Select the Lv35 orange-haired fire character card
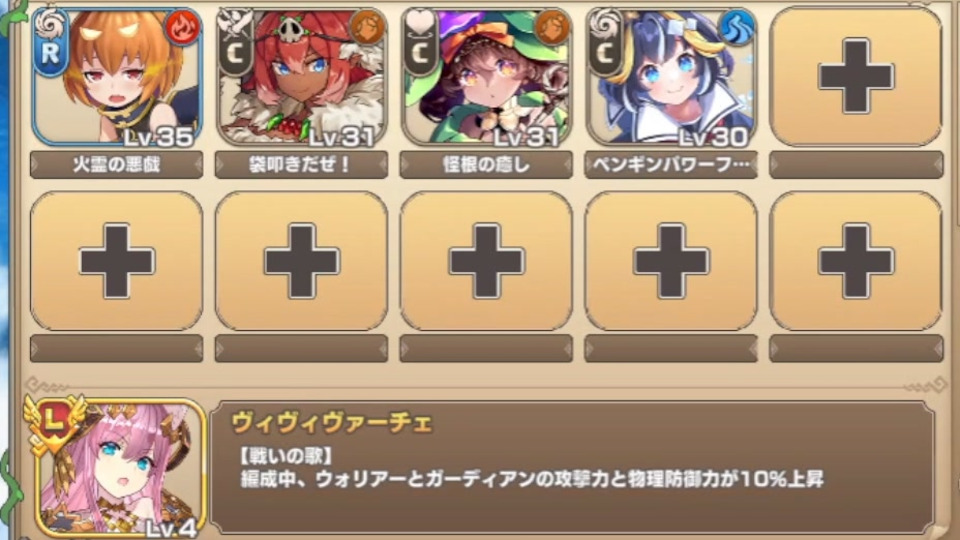960x540 pixels. coord(117,77)
